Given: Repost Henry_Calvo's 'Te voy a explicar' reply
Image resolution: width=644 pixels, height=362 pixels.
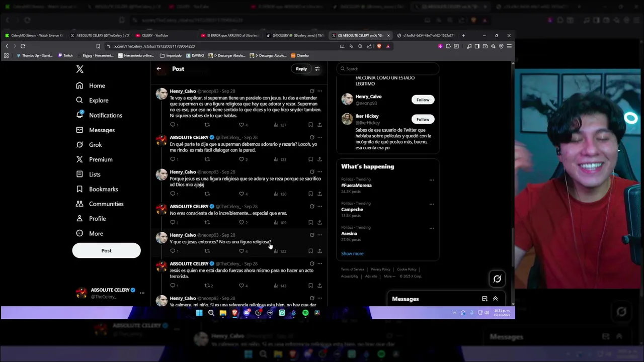Looking at the screenshot, I should [x=207, y=125].
